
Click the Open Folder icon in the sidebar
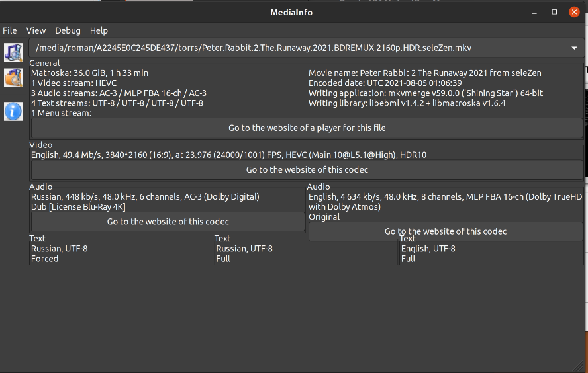tap(13, 77)
